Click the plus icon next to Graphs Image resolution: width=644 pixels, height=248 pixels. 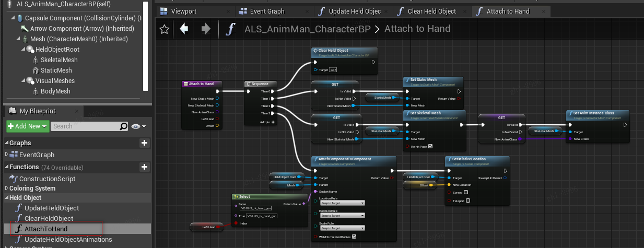145,143
